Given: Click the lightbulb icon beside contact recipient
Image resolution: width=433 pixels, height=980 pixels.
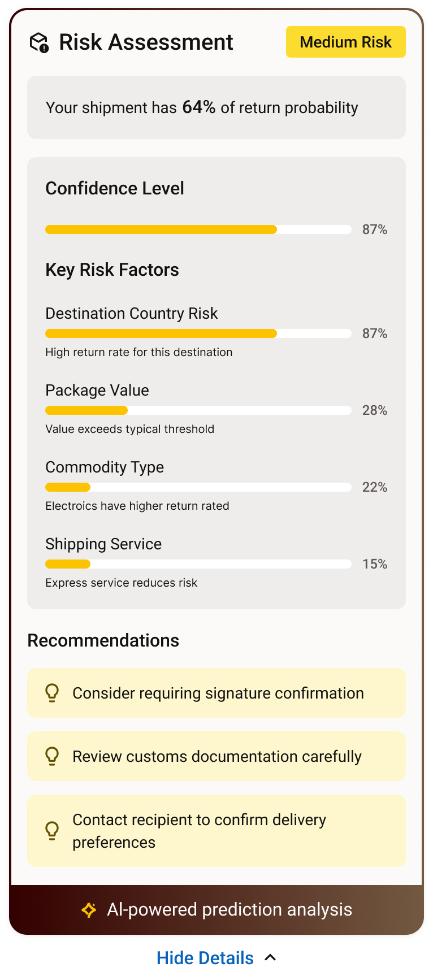Looking at the screenshot, I should pos(52,831).
